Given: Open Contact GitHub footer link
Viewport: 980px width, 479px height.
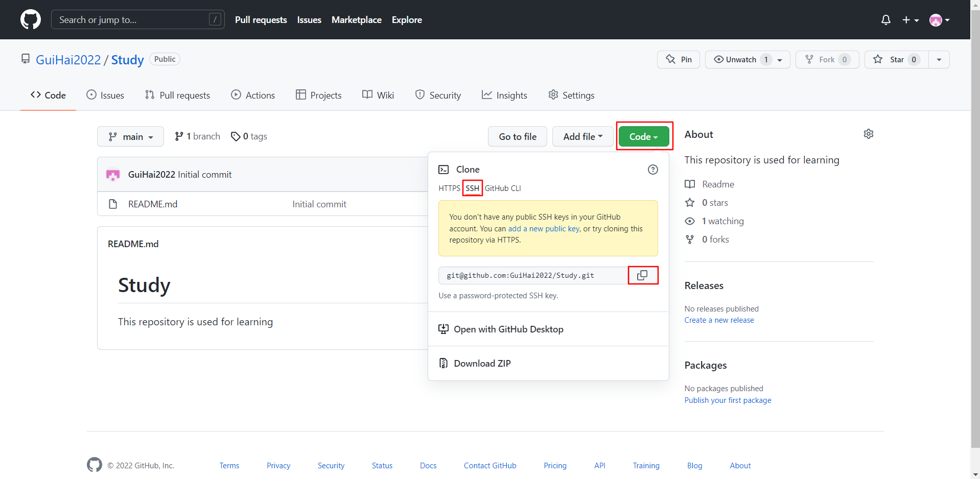Looking at the screenshot, I should [490, 466].
